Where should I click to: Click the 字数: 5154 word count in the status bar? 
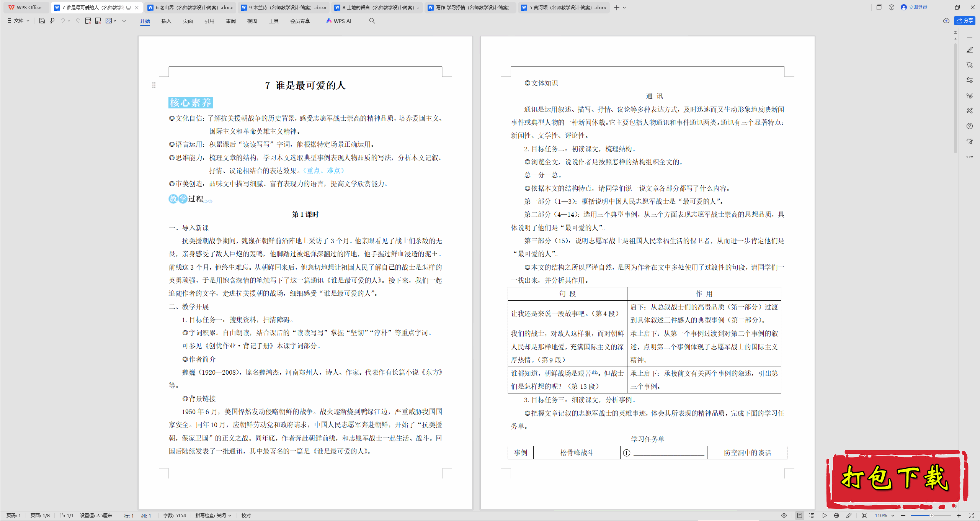coord(175,516)
